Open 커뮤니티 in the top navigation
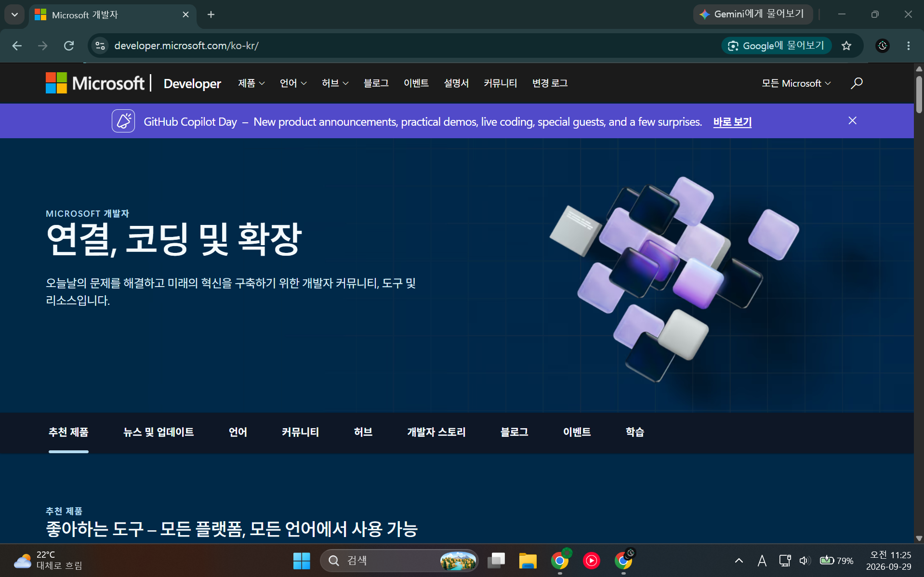The width and height of the screenshot is (924, 577). click(x=501, y=83)
